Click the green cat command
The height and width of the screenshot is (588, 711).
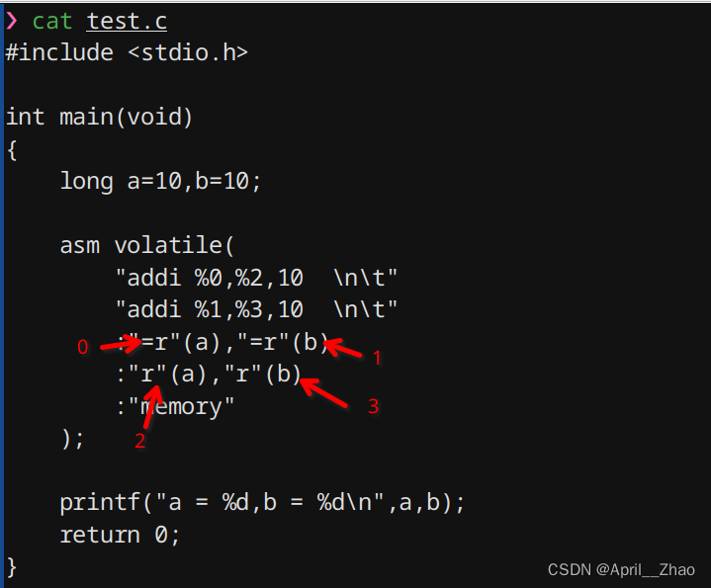pyautogui.click(x=52, y=22)
